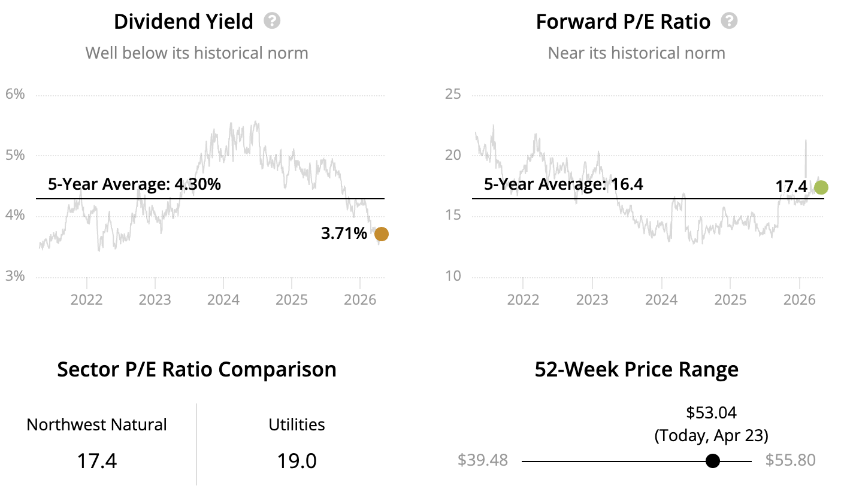
Task: Click the $55.80 52-week high price
Action: tap(791, 460)
